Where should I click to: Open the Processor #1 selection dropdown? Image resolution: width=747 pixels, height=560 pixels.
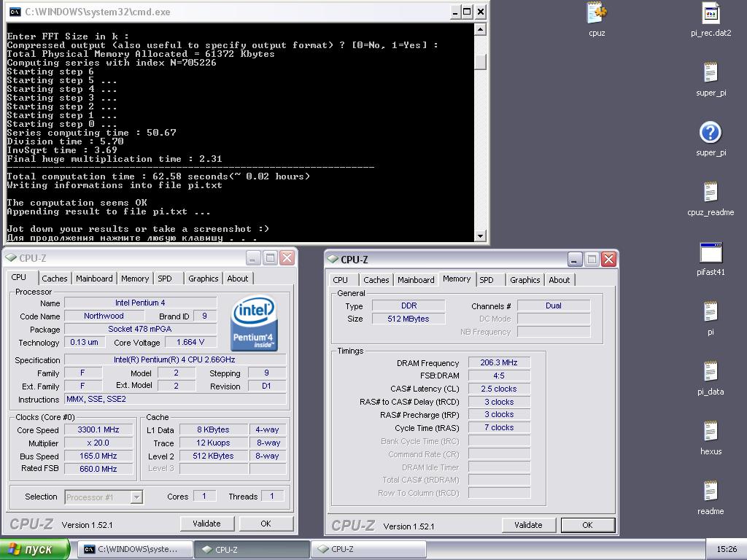pyautogui.click(x=136, y=497)
